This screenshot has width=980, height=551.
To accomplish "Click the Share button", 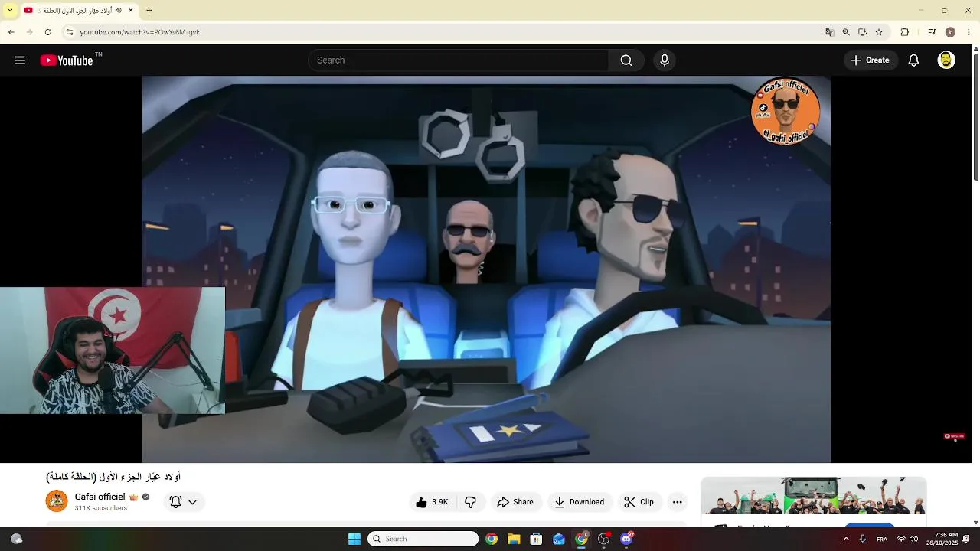I will 515,502.
